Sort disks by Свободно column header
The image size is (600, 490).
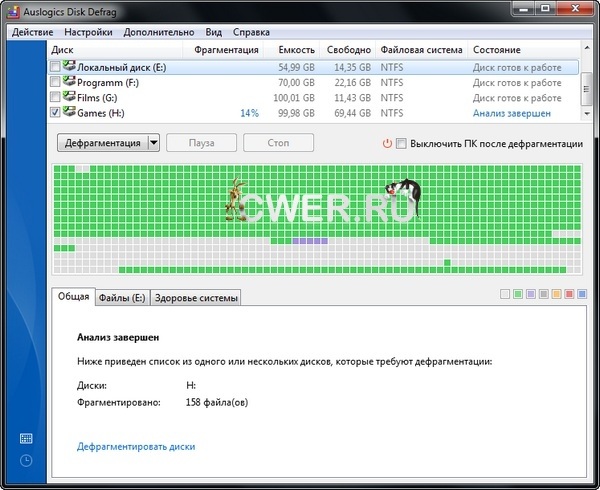[348, 50]
